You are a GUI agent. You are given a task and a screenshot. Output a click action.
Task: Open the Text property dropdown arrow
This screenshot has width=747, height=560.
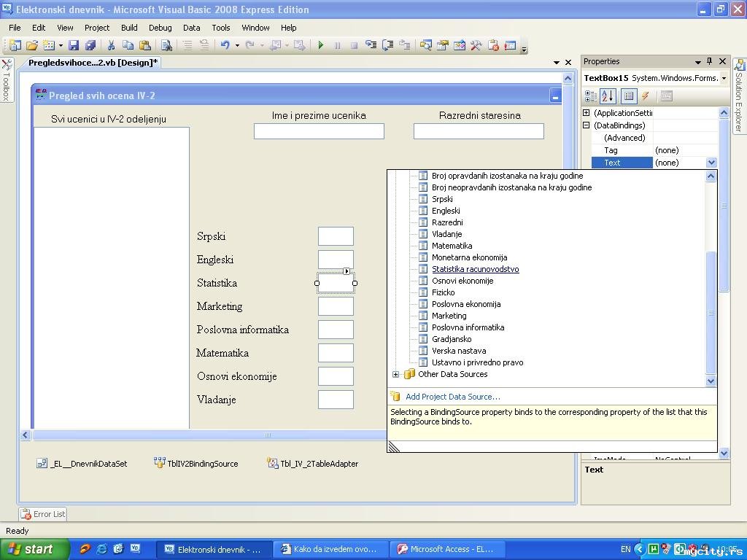(711, 163)
